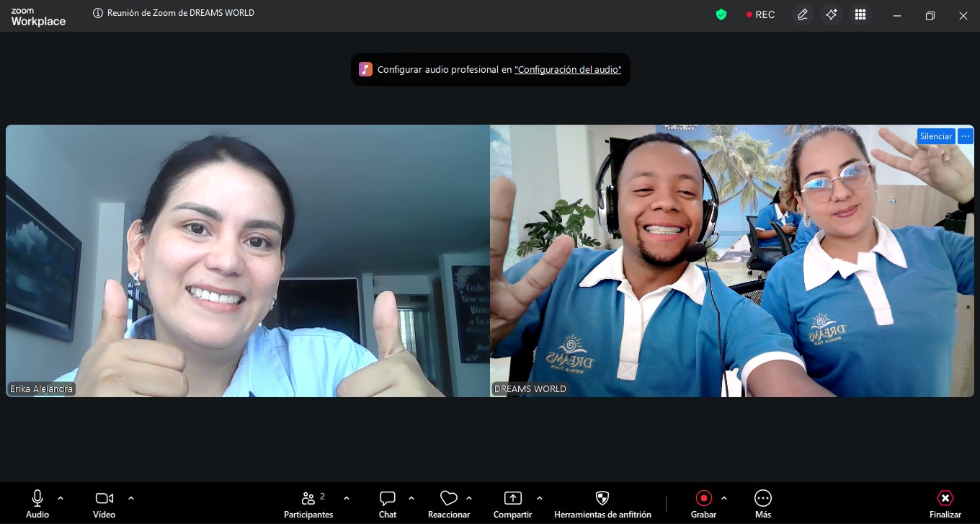Click the green encryption shield icon

click(x=721, y=14)
